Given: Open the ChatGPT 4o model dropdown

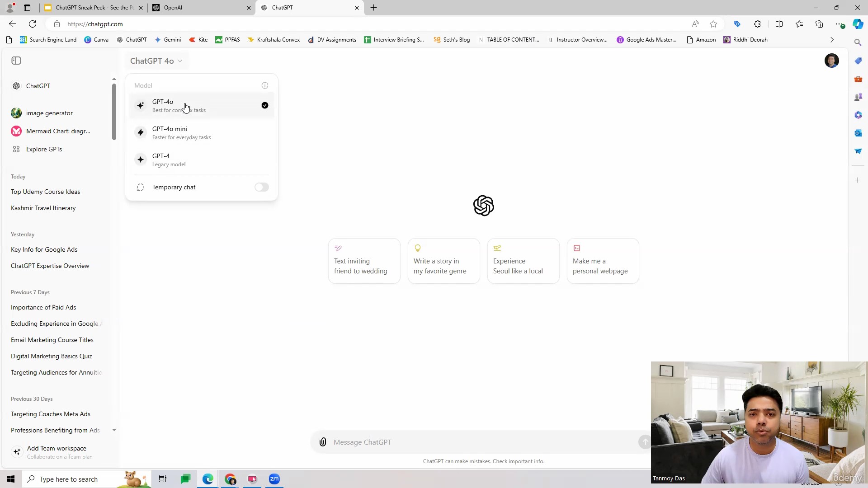Looking at the screenshot, I should coord(156,61).
